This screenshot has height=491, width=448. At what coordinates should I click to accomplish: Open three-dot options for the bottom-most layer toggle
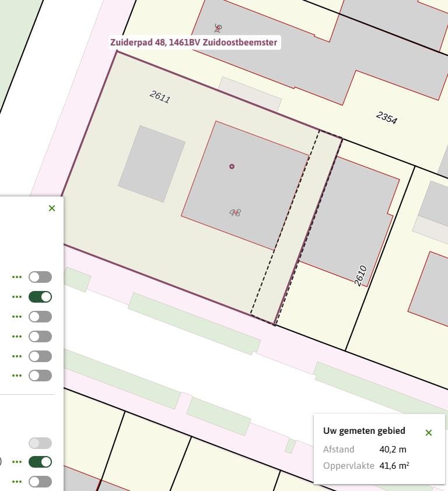[16, 482]
